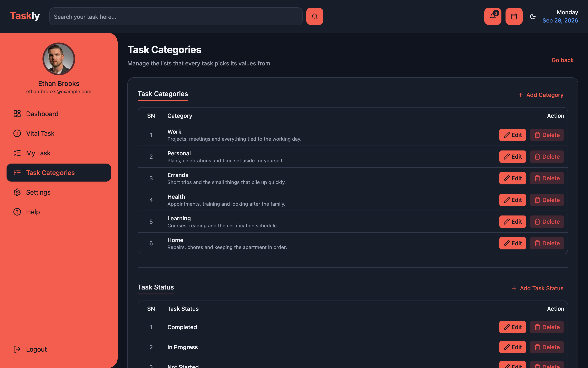The height and width of the screenshot is (368, 588).
Task: Click the Vital Task exclamation icon
Action: point(17,133)
